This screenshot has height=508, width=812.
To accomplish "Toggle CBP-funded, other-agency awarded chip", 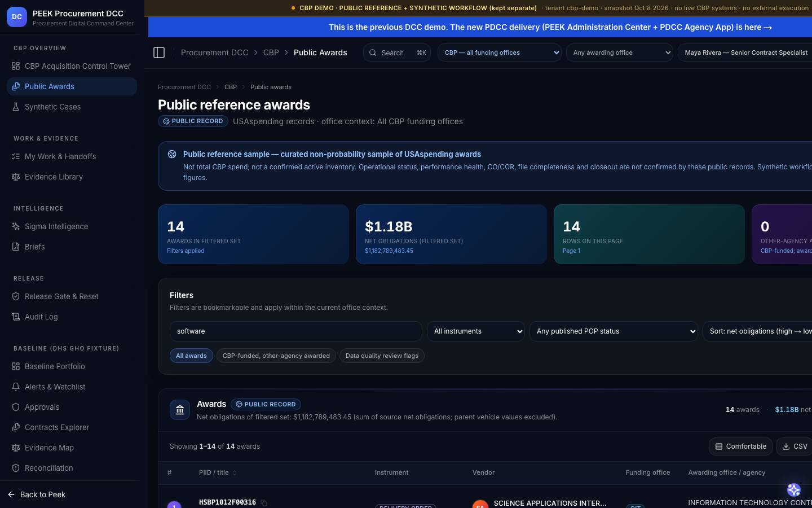I will [x=276, y=356].
